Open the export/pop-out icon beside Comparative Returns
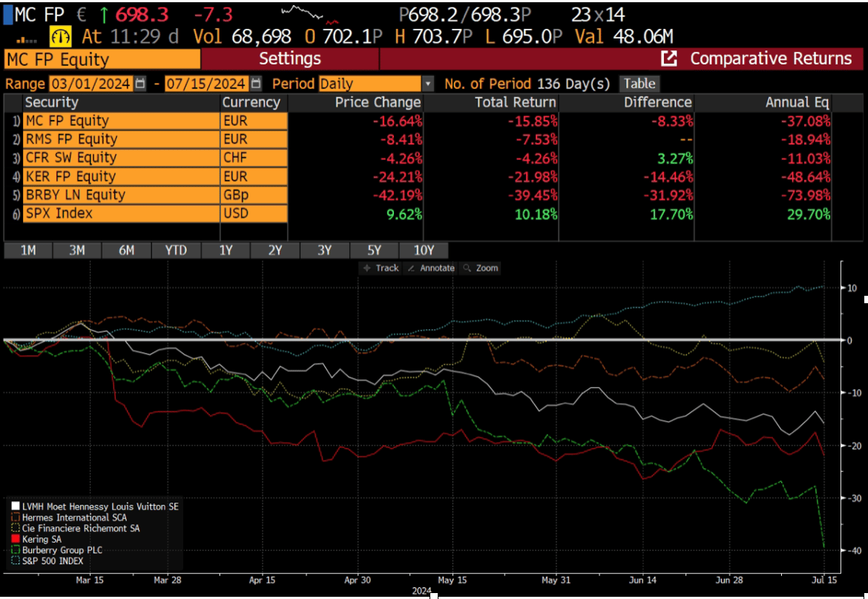 pyautogui.click(x=671, y=58)
